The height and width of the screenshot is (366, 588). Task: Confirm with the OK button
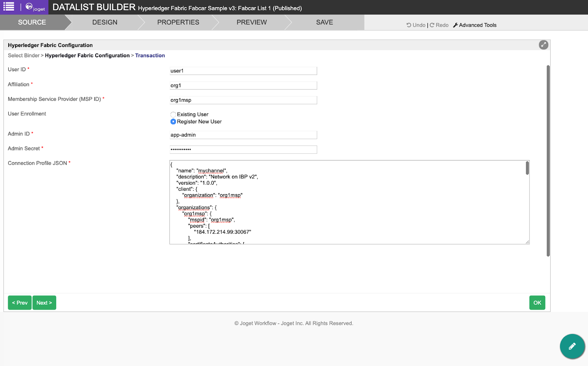pos(537,303)
